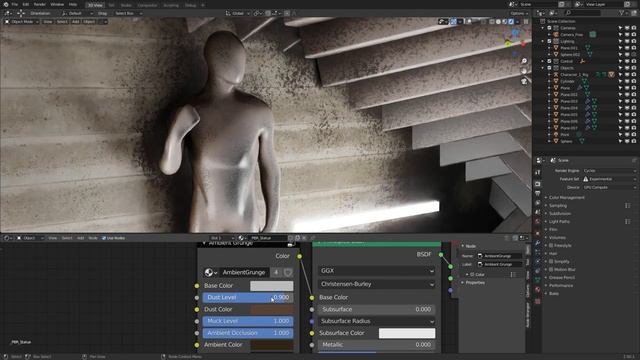The width and height of the screenshot is (640, 360).
Task: Click the transform pivot point icon
Action: coord(258,13)
